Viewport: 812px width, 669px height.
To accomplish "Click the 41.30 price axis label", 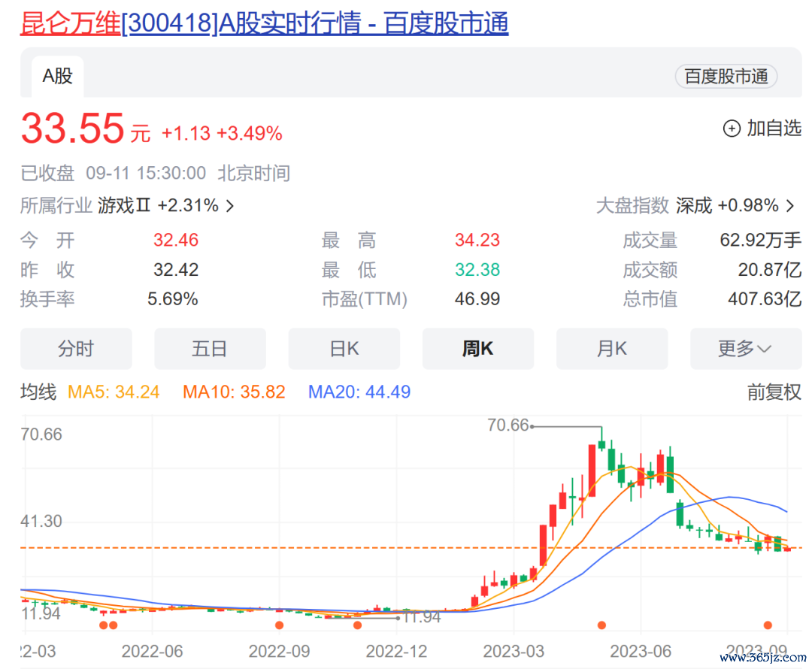I will tap(41, 521).
